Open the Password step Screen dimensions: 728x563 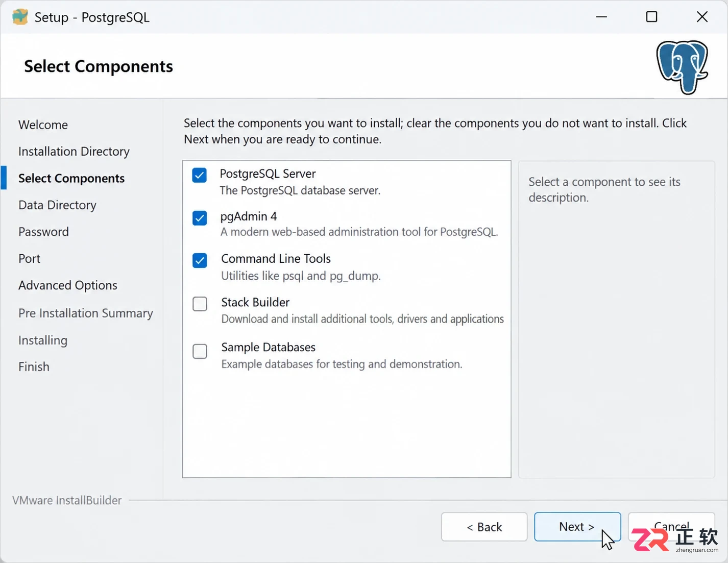point(43,232)
